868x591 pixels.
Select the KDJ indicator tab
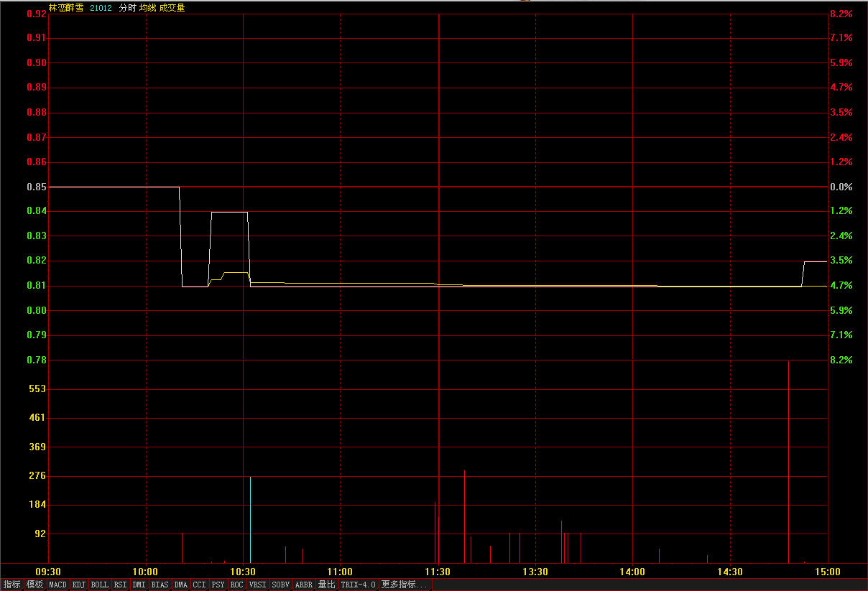pyautogui.click(x=79, y=585)
